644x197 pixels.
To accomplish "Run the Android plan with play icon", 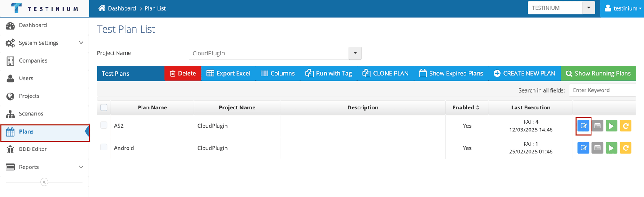I will pos(611,148).
